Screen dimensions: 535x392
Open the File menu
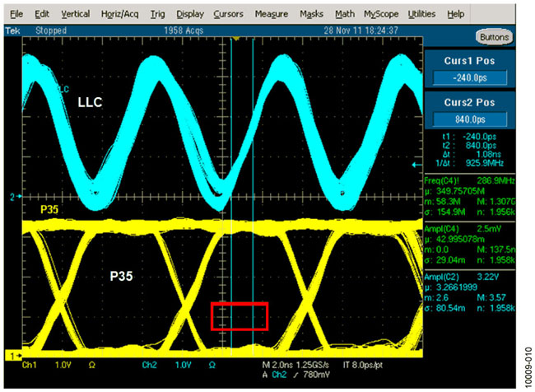[x=16, y=14]
